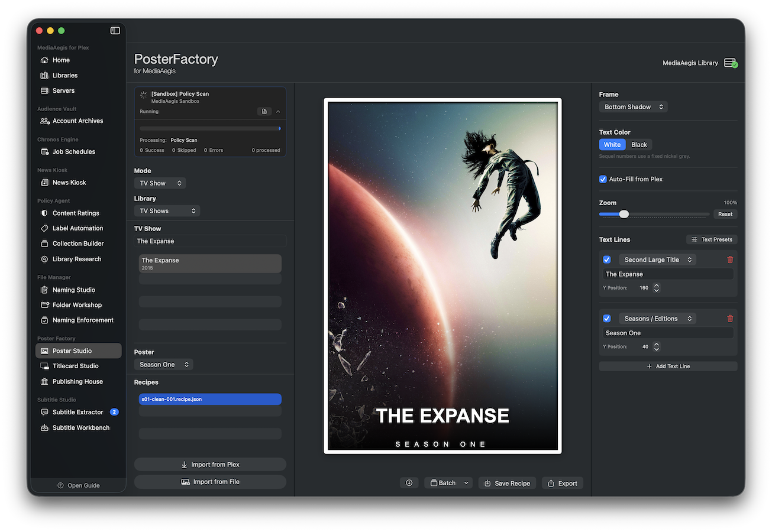This screenshot has width=772, height=532.
Task: Click the Subtitle Workbench icon
Action: click(44, 428)
